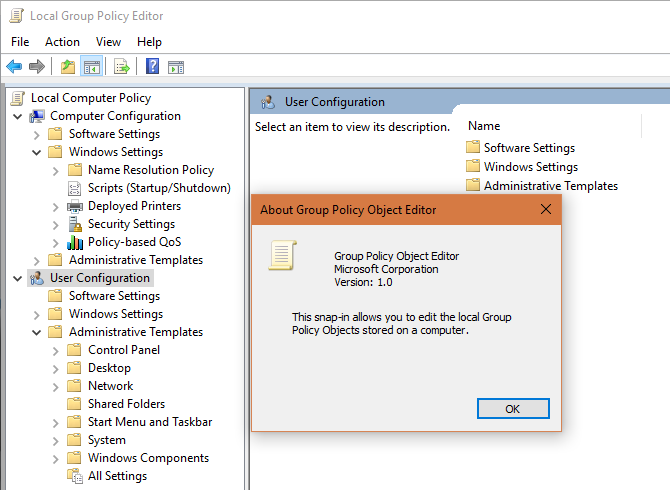Select the Security Settings lock icon

coord(75,224)
